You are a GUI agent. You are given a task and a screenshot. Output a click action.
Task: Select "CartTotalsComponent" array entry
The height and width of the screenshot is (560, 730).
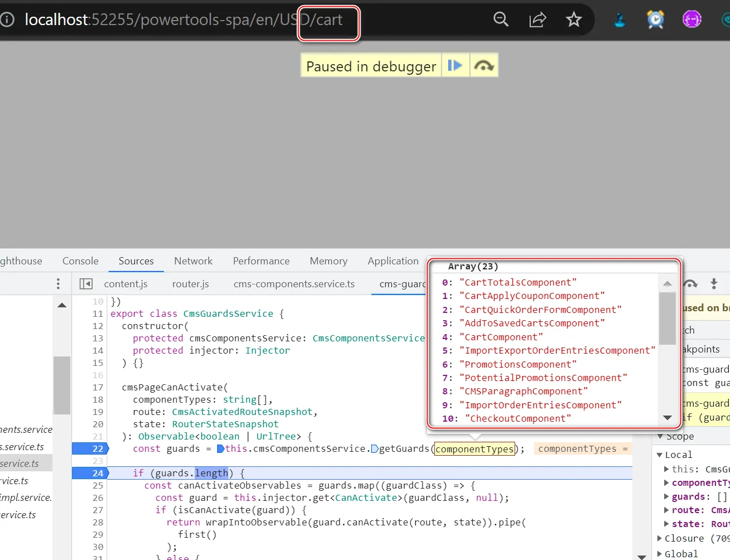pos(517,283)
